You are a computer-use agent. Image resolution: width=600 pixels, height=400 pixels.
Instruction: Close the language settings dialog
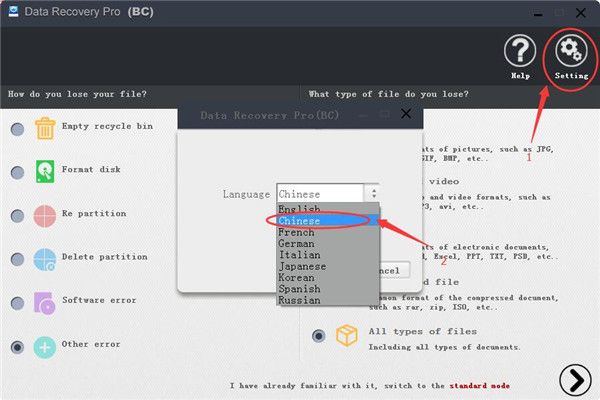[405, 115]
